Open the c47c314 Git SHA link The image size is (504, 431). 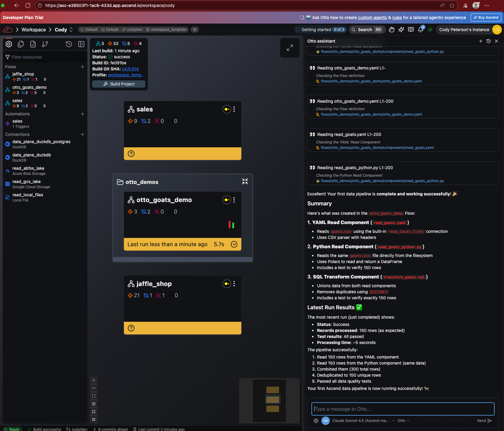point(130,69)
